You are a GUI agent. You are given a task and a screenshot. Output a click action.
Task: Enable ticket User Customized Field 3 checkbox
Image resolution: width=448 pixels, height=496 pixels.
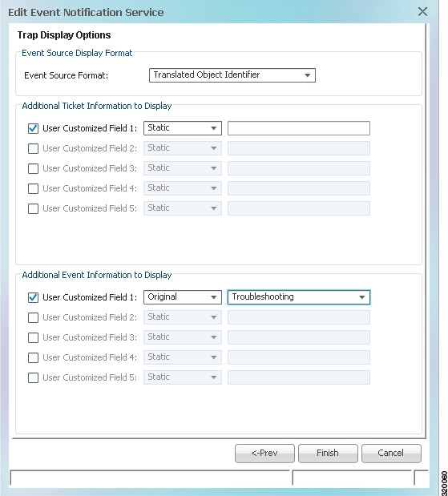pyautogui.click(x=33, y=168)
